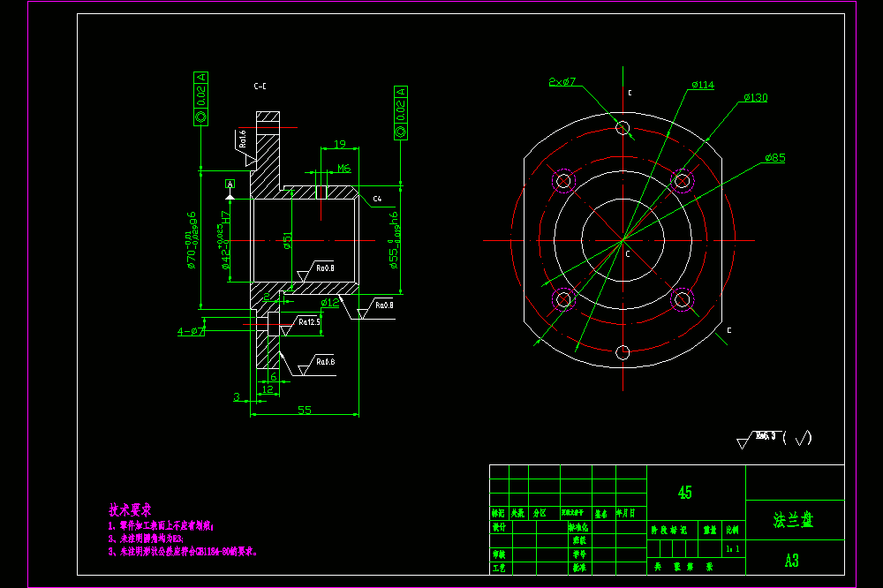
Task: Select the 19 length dimension
Action: [340, 144]
